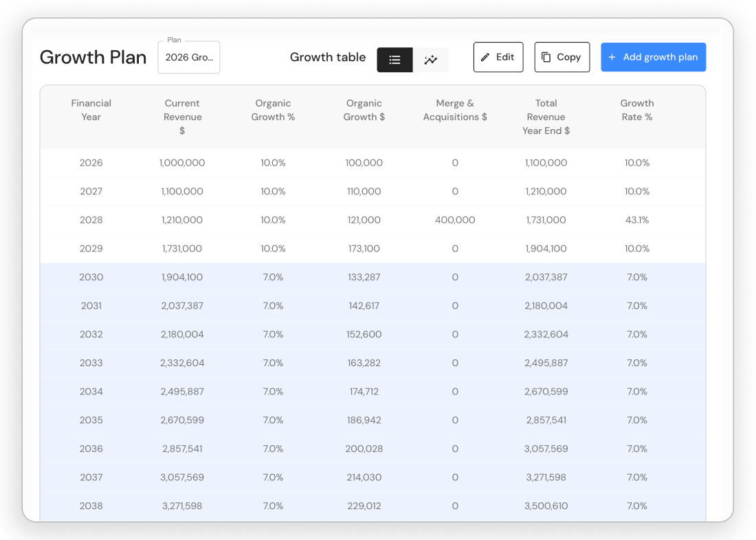This screenshot has height=540, width=756.
Task: Click the 1,904,100 total revenue for 2029
Action: [546, 249]
